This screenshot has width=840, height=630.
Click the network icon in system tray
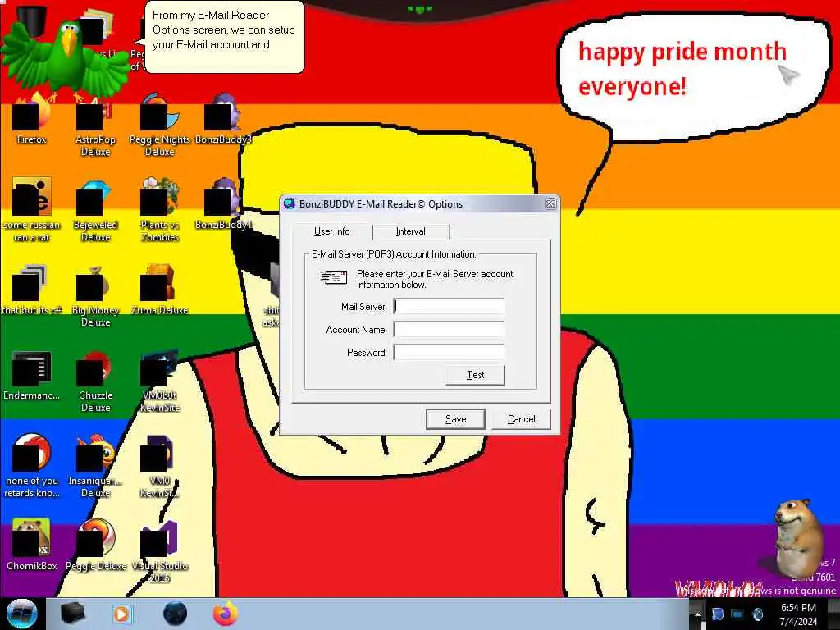pyautogui.click(x=737, y=614)
